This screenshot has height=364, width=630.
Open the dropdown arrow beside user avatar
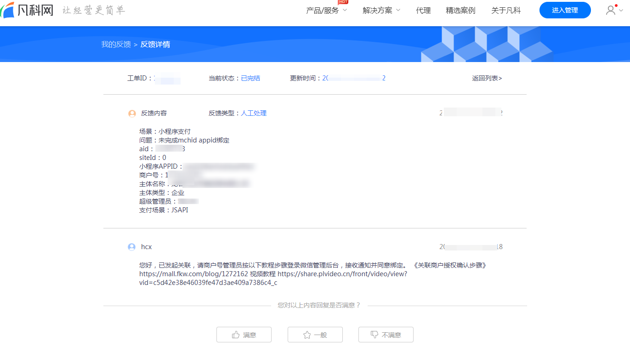coord(621,11)
